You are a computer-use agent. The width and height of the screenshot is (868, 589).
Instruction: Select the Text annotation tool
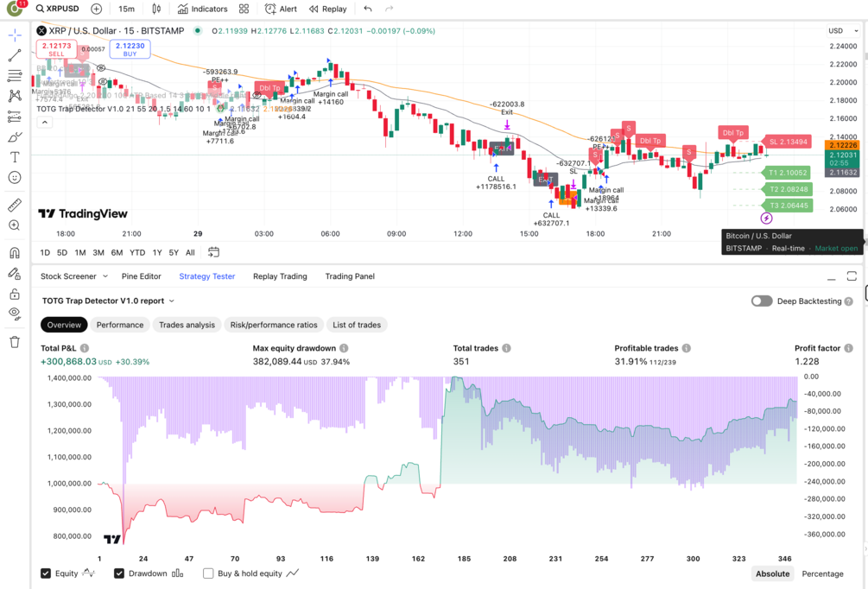point(15,157)
